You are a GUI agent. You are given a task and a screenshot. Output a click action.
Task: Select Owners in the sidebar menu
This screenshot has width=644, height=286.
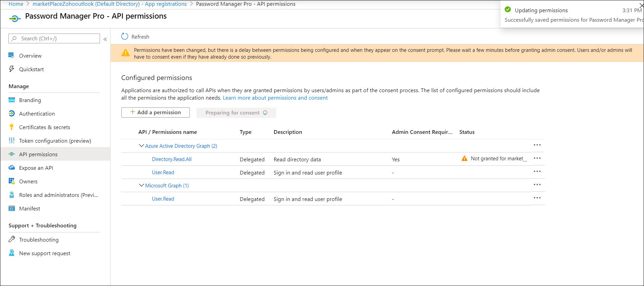click(x=28, y=181)
